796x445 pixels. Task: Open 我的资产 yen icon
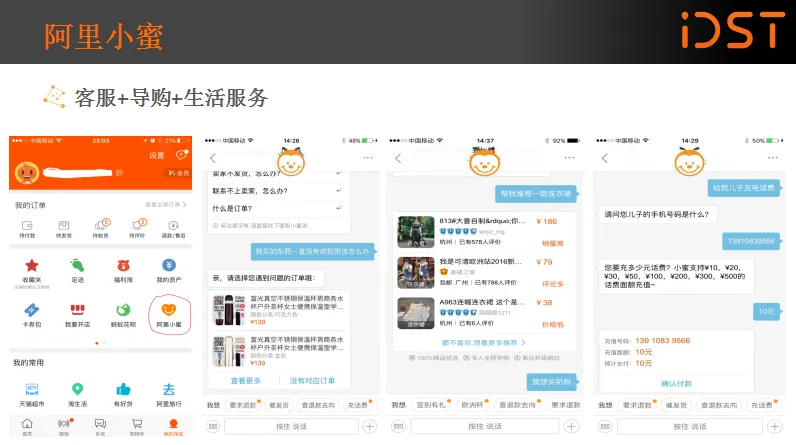(x=169, y=265)
